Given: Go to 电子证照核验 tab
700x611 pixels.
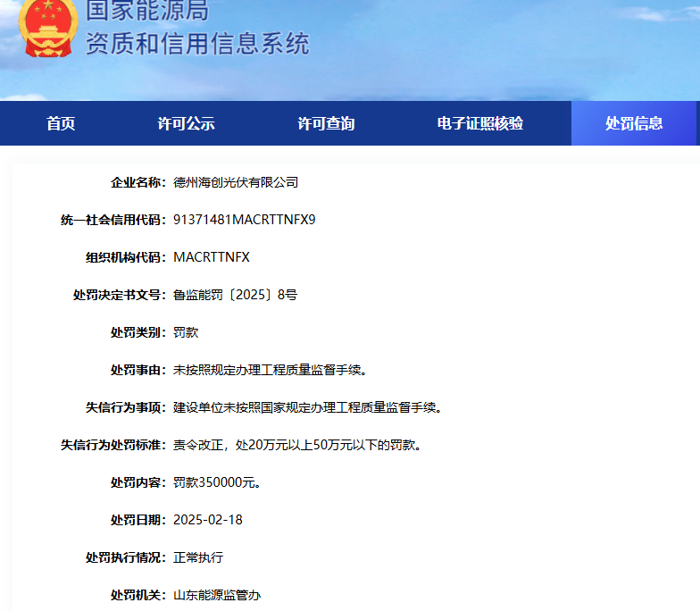Looking at the screenshot, I should click(x=479, y=123).
